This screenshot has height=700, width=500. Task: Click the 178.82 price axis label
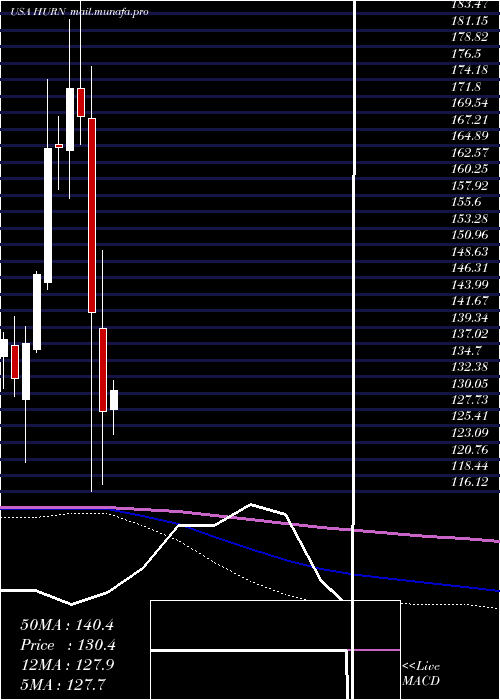pyautogui.click(x=470, y=37)
